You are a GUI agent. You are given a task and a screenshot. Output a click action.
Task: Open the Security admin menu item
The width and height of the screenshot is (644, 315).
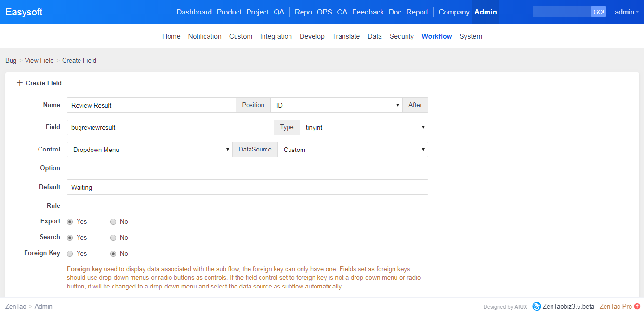coord(401,36)
